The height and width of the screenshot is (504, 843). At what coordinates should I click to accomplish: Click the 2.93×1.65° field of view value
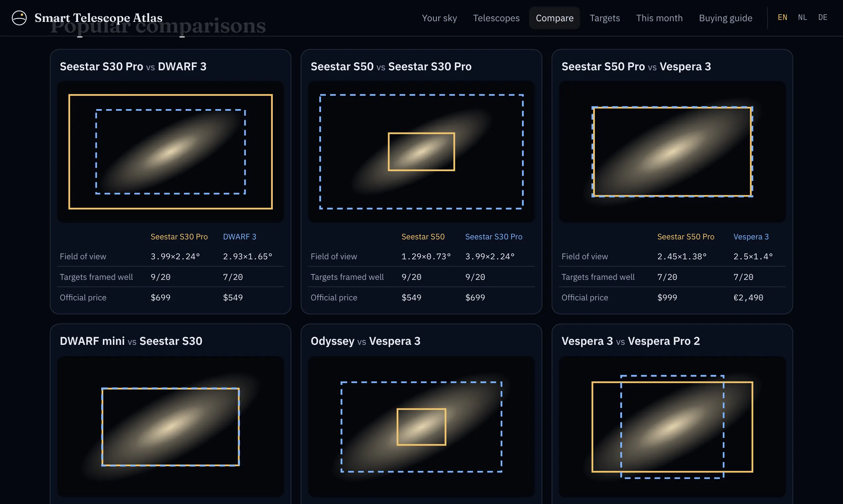248,256
